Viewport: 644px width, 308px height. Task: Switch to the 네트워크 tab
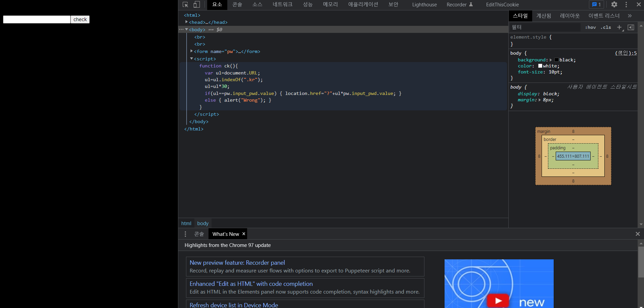(x=282, y=4)
